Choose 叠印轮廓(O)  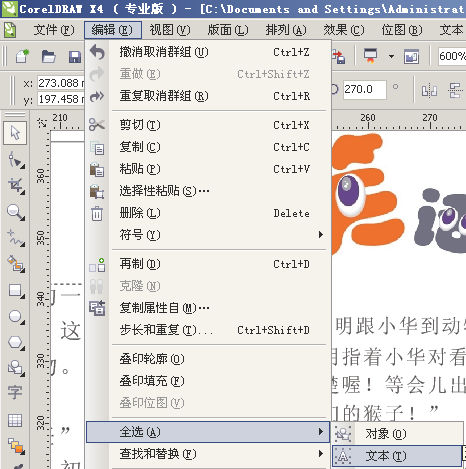(208, 359)
